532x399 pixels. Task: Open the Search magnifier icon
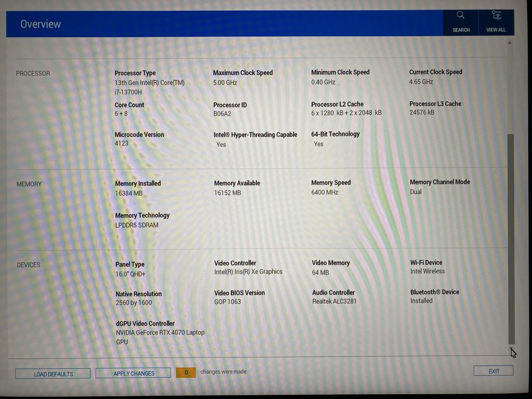click(460, 15)
